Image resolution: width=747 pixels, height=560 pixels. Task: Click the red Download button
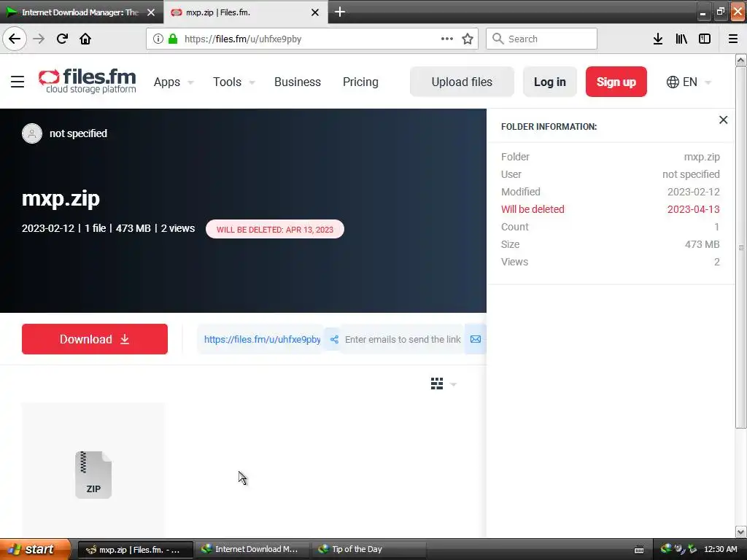pyautogui.click(x=95, y=339)
